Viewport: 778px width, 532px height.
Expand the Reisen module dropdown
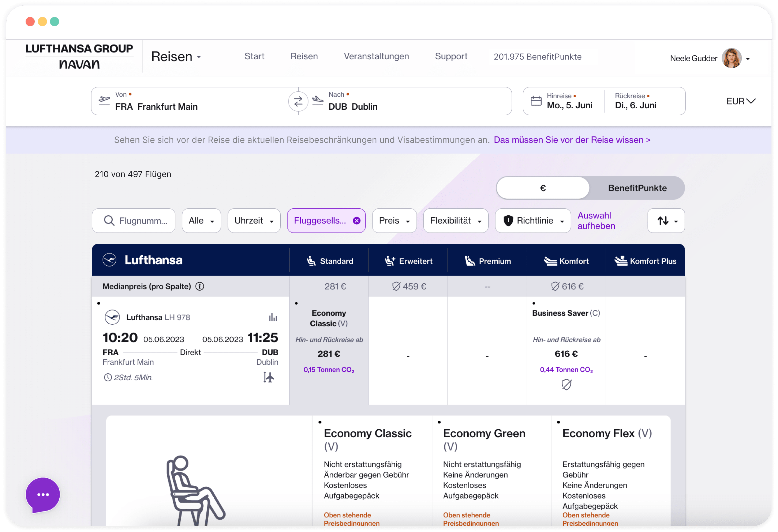(x=176, y=57)
